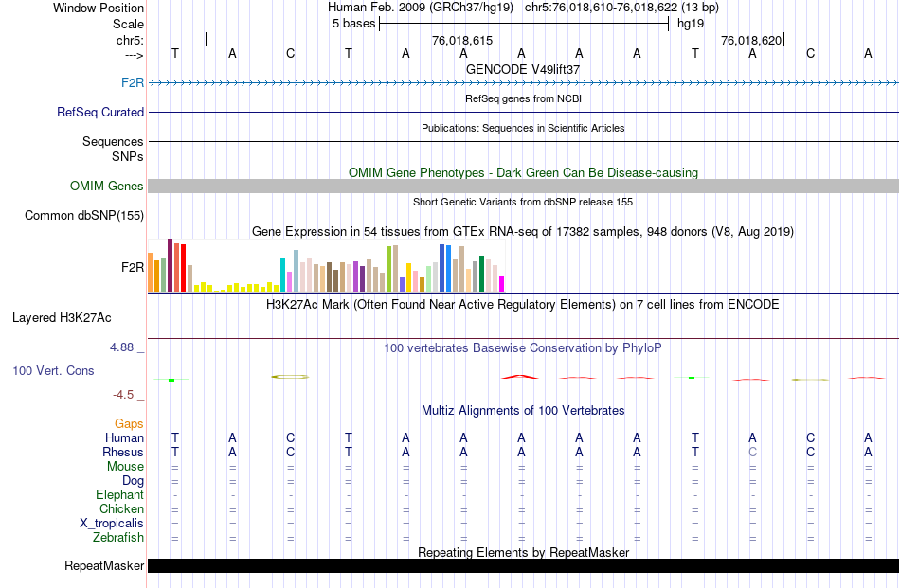
Task: Click the RefSeq genes from NCBI title
Action: click(x=523, y=98)
